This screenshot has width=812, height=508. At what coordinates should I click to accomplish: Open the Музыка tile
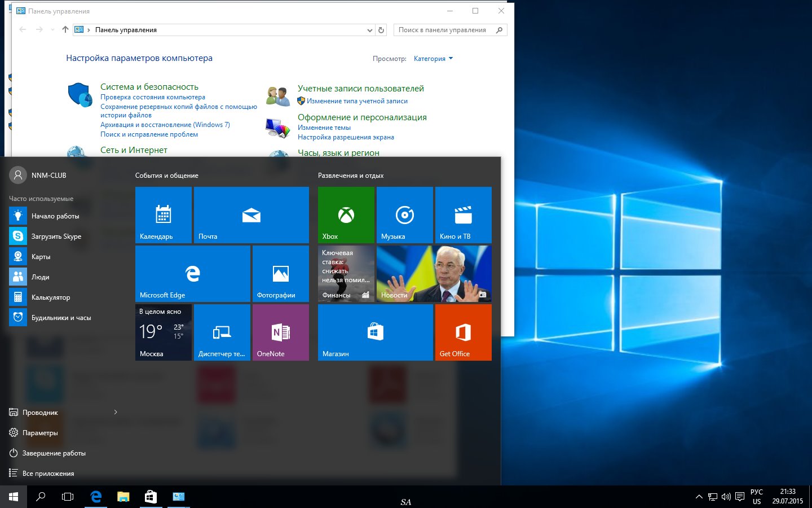coord(405,215)
